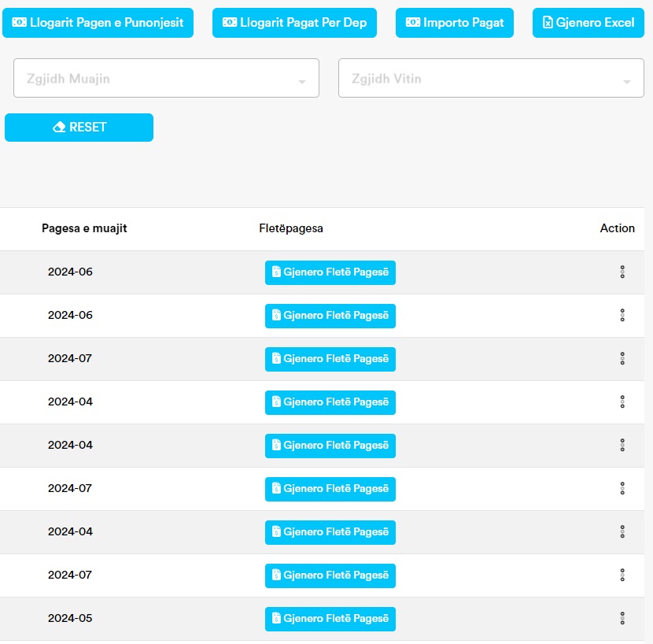Click the Action column header
Screen dimensions: 653x644
click(617, 228)
